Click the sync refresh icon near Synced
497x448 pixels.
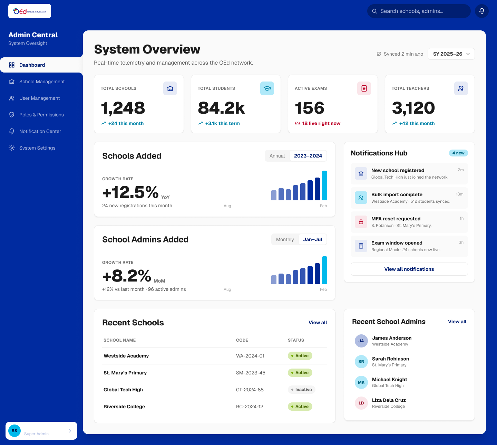[x=379, y=54]
